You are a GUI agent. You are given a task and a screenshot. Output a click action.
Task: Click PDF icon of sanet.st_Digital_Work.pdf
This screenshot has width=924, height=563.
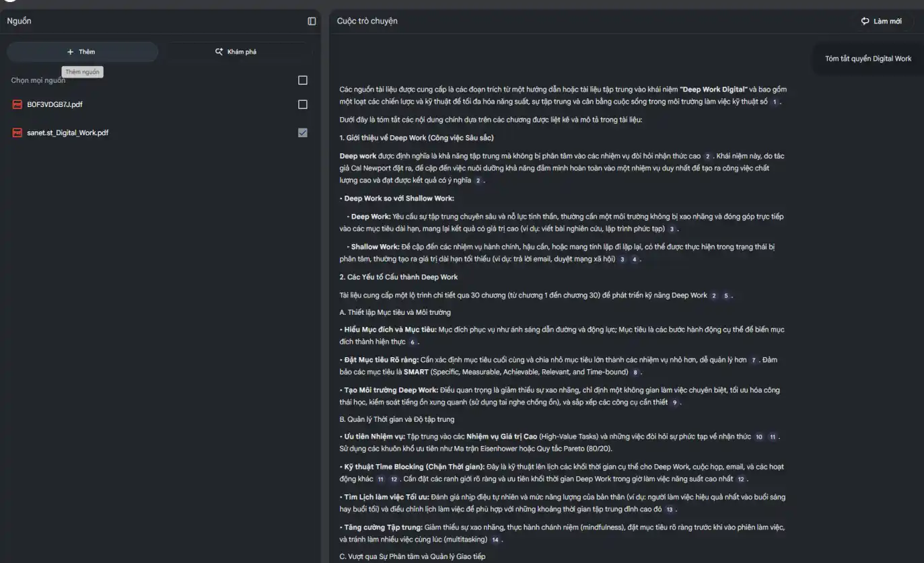point(17,133)
